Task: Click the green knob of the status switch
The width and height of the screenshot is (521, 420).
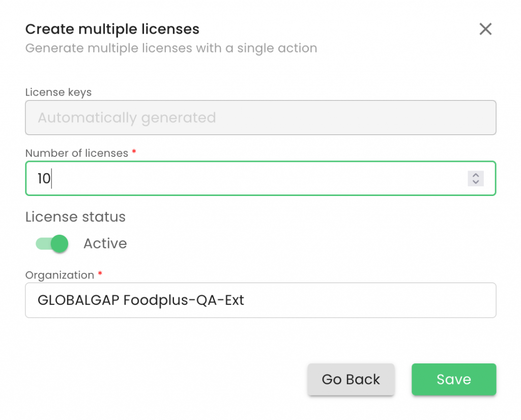Action: [60, 244]
